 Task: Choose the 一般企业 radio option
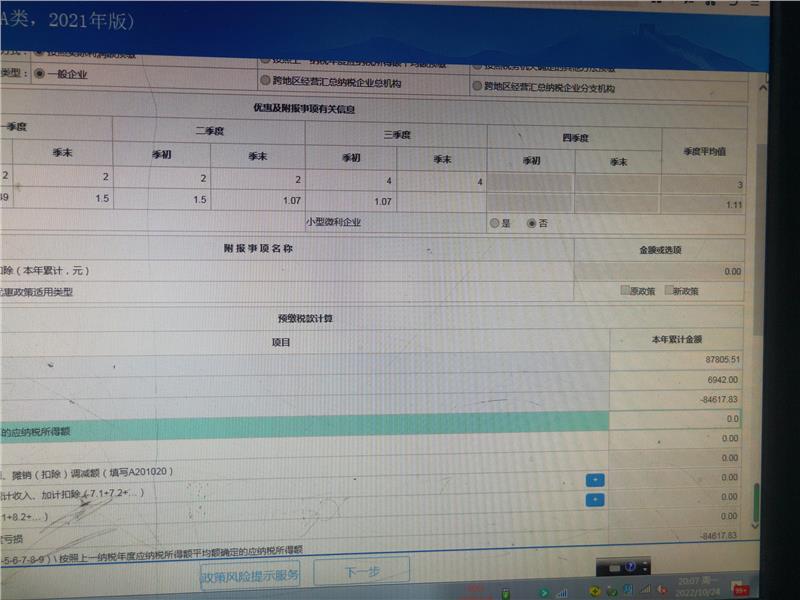(40, 73)
